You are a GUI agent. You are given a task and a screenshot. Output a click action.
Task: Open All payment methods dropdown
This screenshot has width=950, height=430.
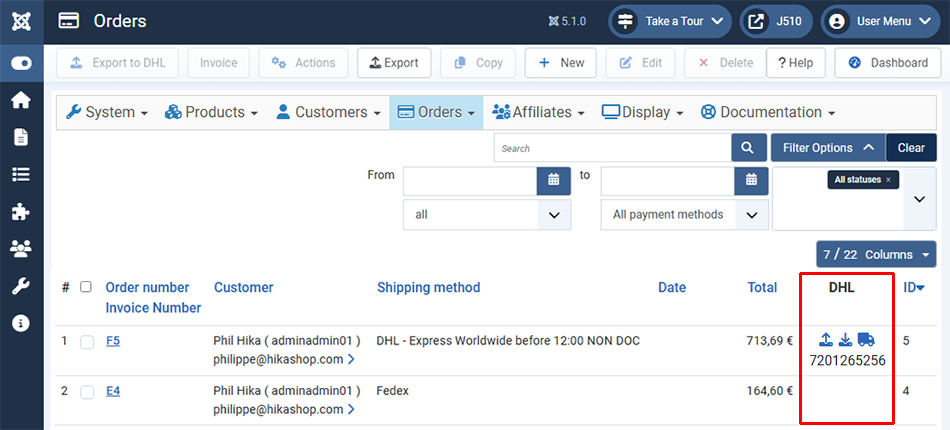[685, 214]
